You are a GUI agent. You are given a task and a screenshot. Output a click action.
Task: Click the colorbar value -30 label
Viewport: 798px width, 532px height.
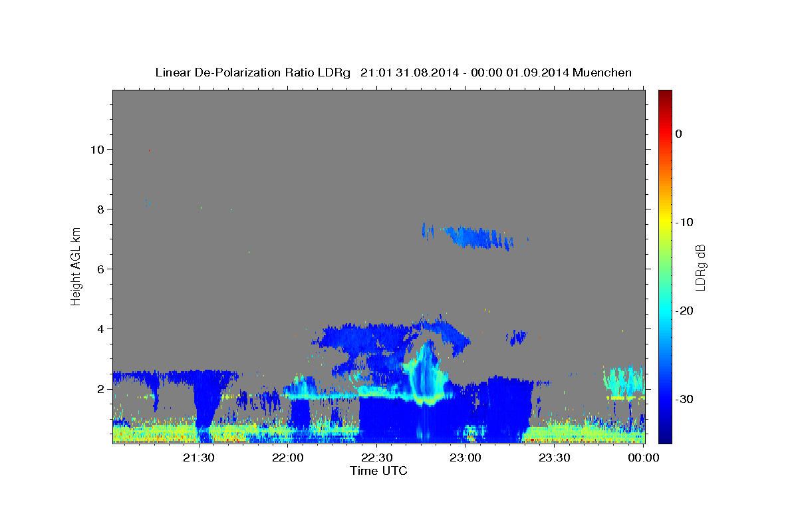coord(684,399)
